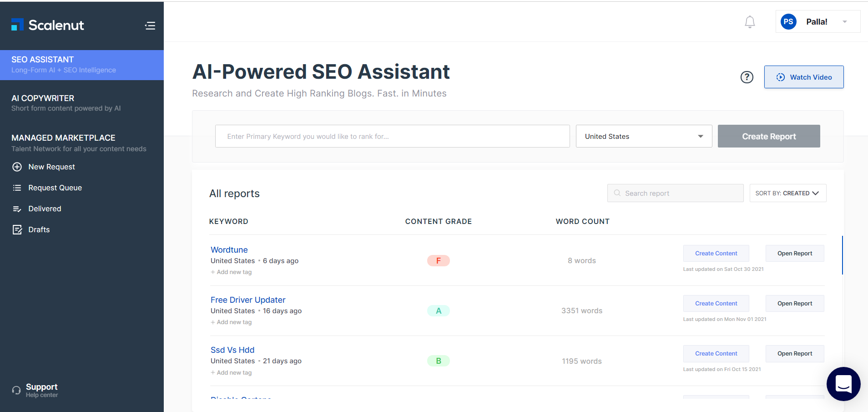Open the help question mark icon
Image resolution: width=868 pixels, height=412 pixels.
click(747, 77)
